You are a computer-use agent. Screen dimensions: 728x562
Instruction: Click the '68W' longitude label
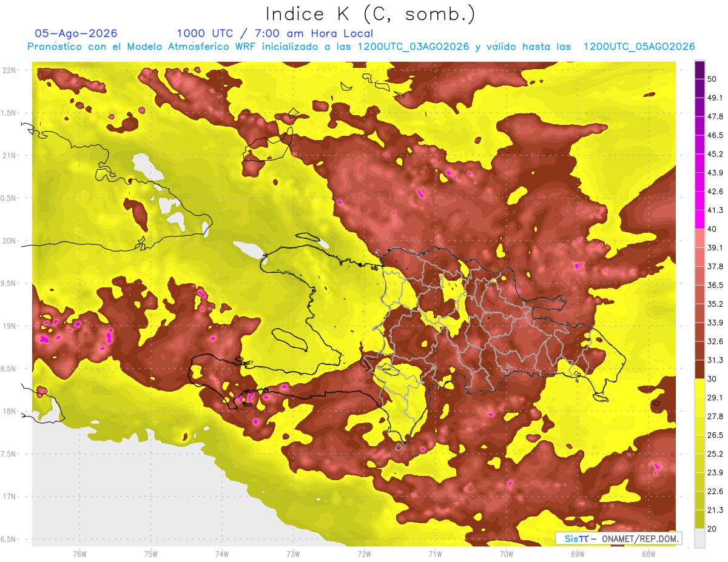pyautogui.click(x=649, y=554)
